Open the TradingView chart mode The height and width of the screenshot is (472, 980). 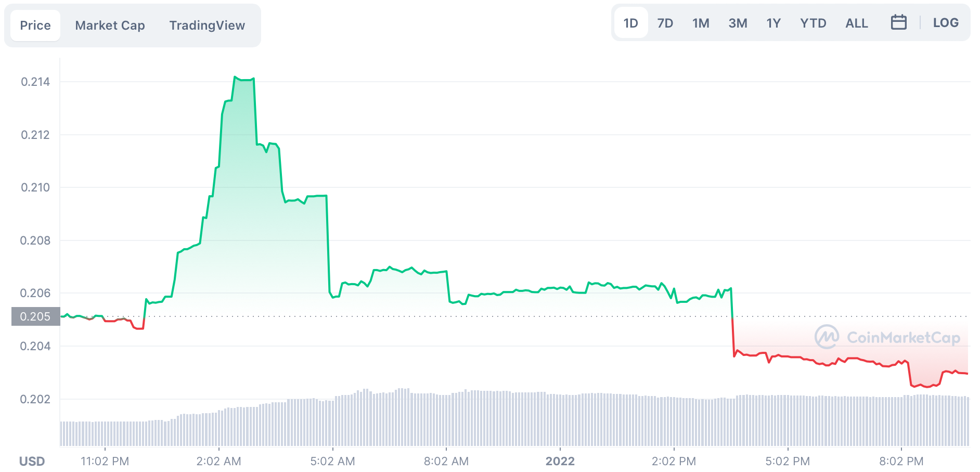pyautogui.click(x=207, y=25)
